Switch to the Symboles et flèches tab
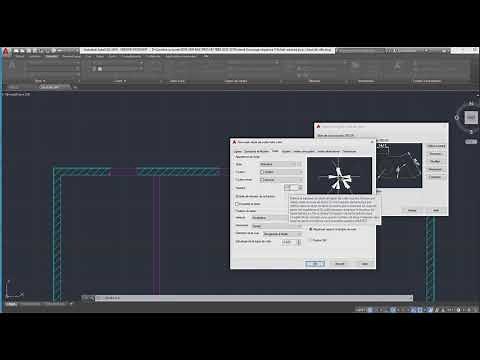 coord(256,151)
